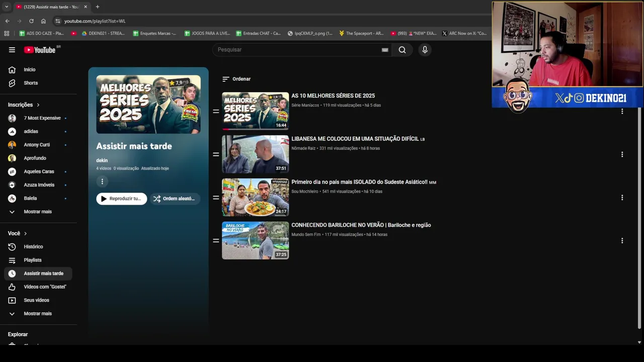The width and height of the screenshot is (644, 362).
Task: Open options menu for Bariloche video
Action: click(622, 241)
